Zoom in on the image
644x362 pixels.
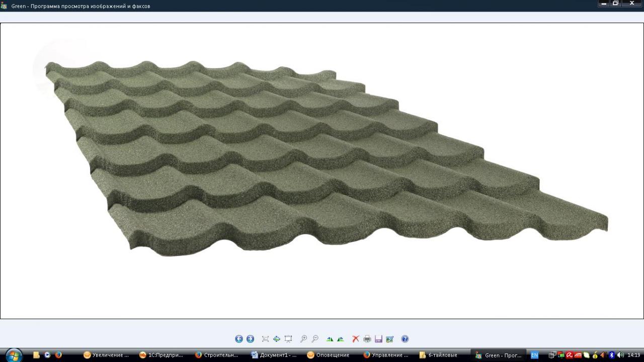click(303, 339)
